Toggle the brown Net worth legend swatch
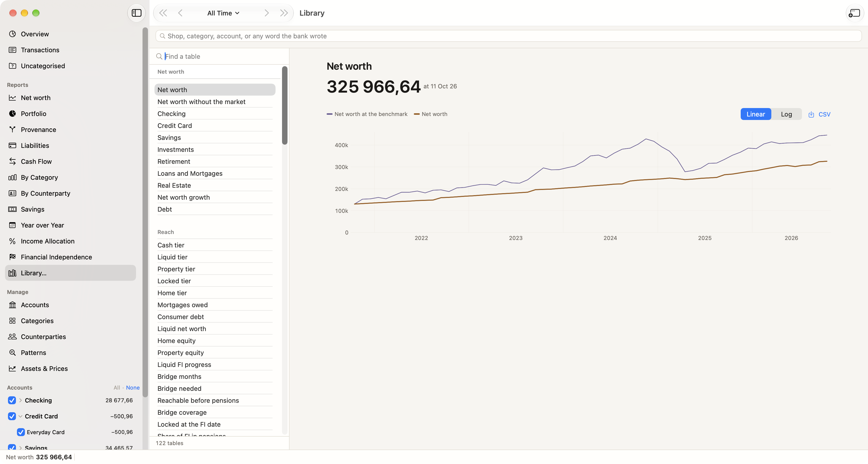 click(417, 115)
